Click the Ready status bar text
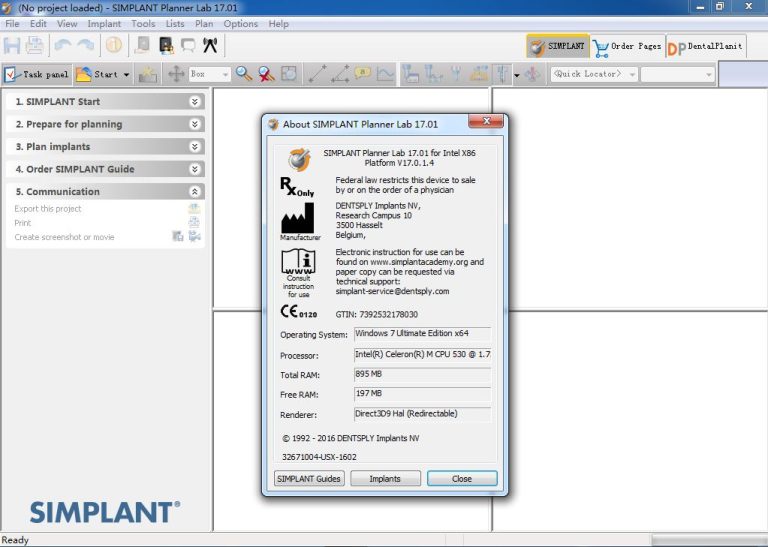Image resolution: width=768 pixels, height=547 pixels. [15, 540]
